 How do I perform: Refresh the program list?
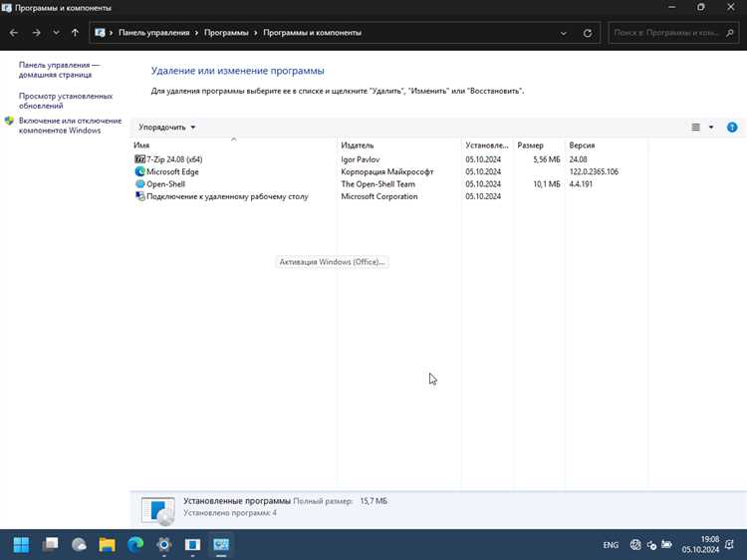(588, 33)
